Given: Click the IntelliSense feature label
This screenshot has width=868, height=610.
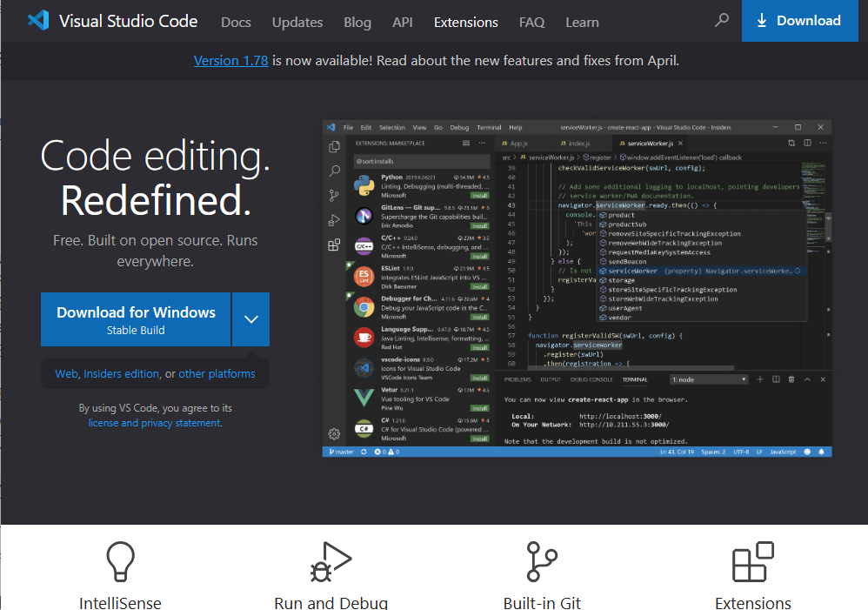Looking at the screenshot, I should click(x=120, y=603).
